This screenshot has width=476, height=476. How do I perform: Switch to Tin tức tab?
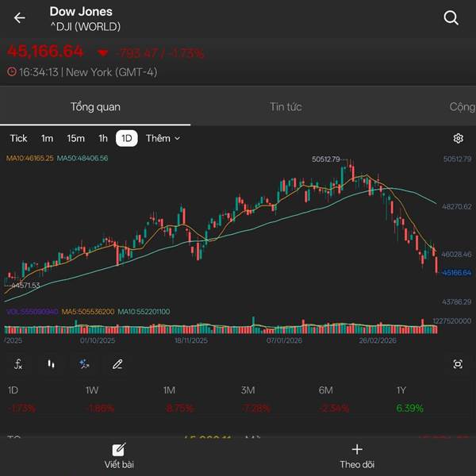click(286, 107)
